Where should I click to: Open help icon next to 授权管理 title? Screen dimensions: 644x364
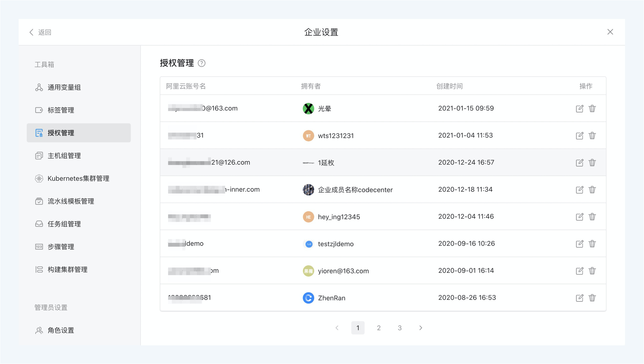(x=202, y=63)
